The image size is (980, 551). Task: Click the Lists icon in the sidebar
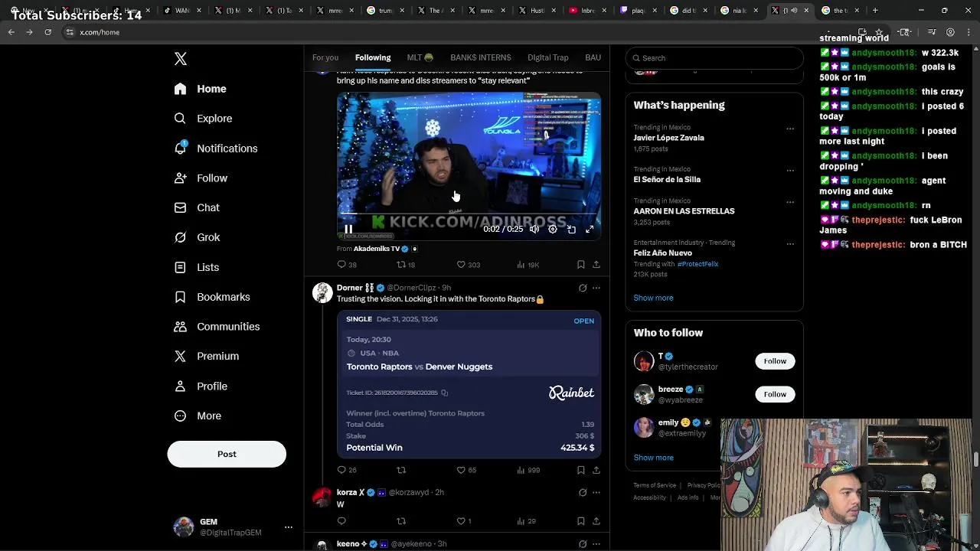point(180,267)
